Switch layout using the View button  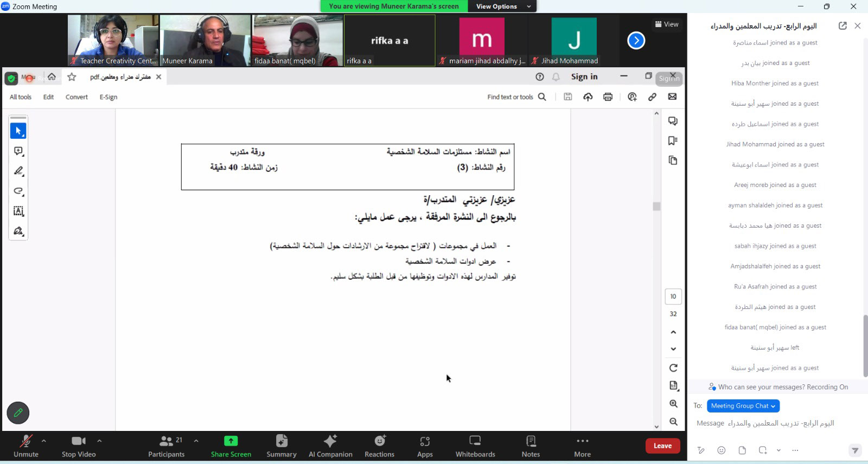(667, 24)
